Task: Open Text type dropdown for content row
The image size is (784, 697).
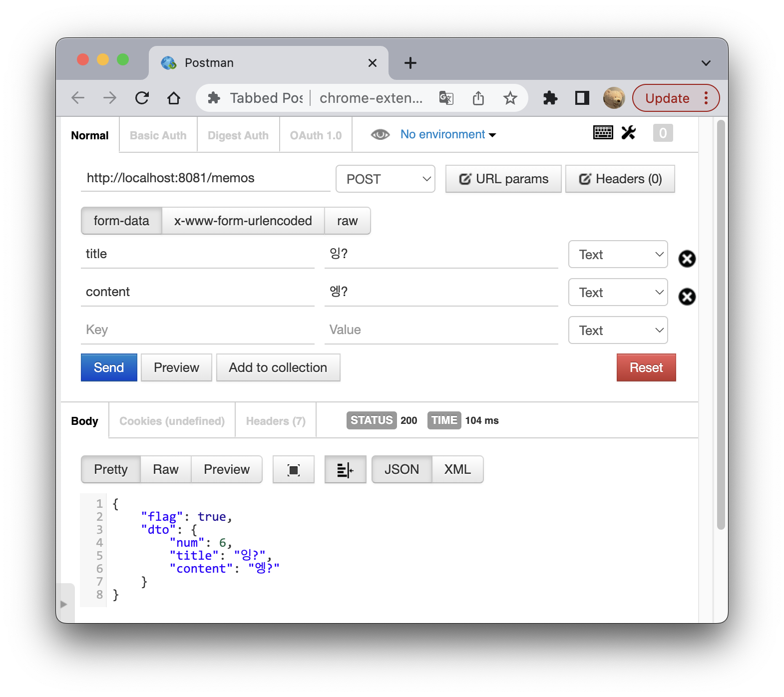Action: pos(618,293)
